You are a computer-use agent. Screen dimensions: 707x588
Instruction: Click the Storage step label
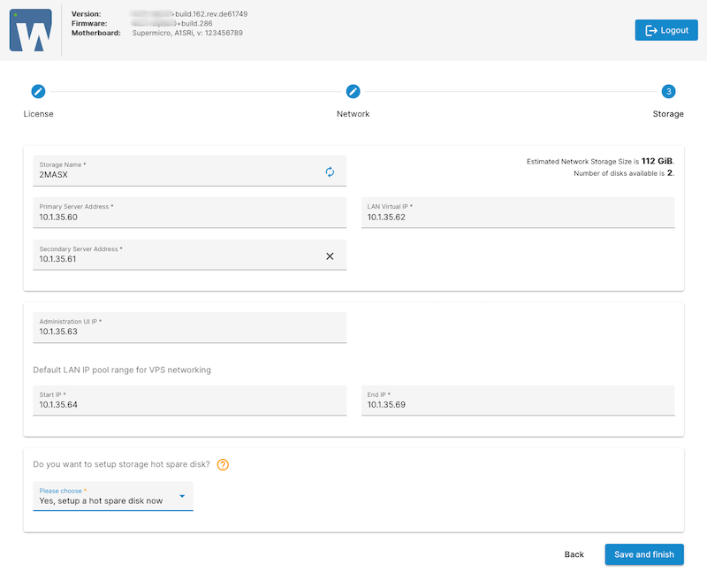pos(667,114)
